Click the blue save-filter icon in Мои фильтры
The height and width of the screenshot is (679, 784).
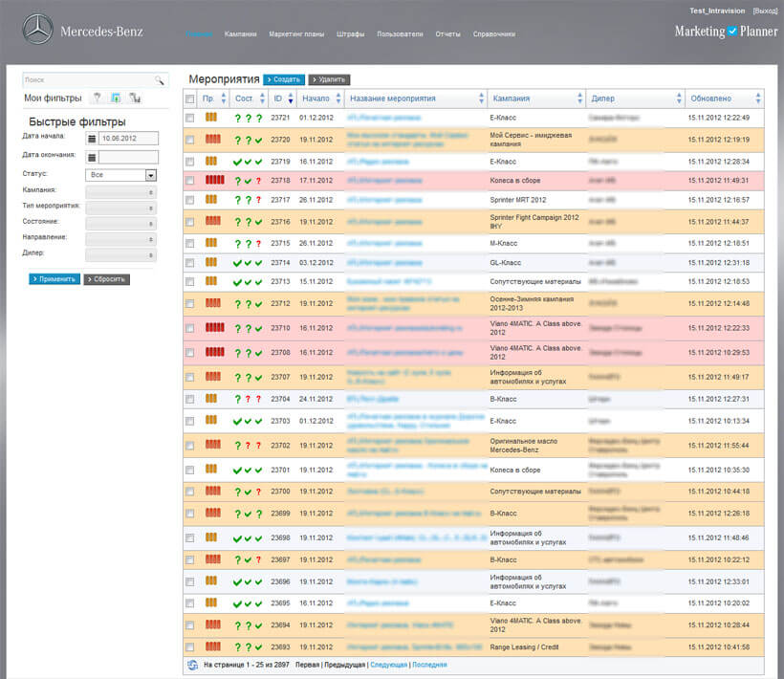116,98
